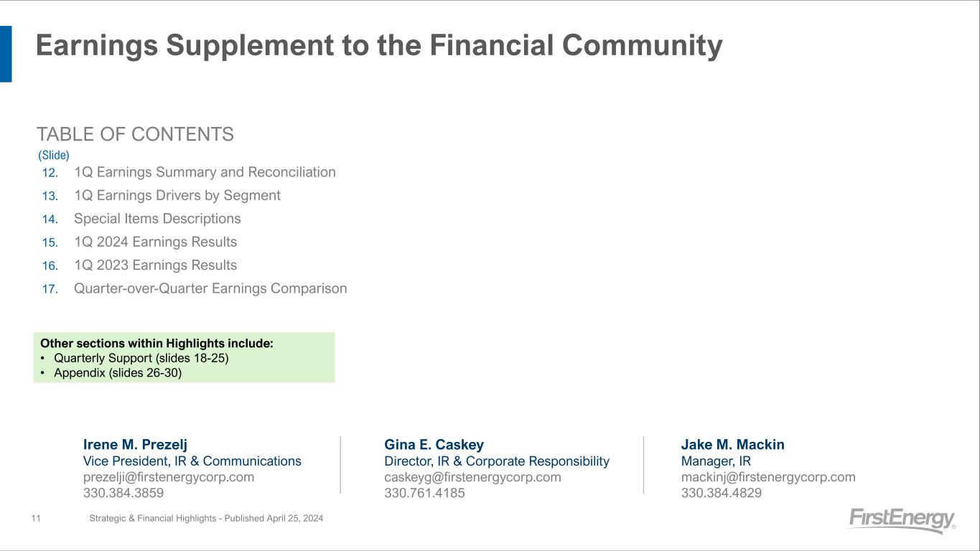Click the blue accent bar beside title

coord(6,54)
